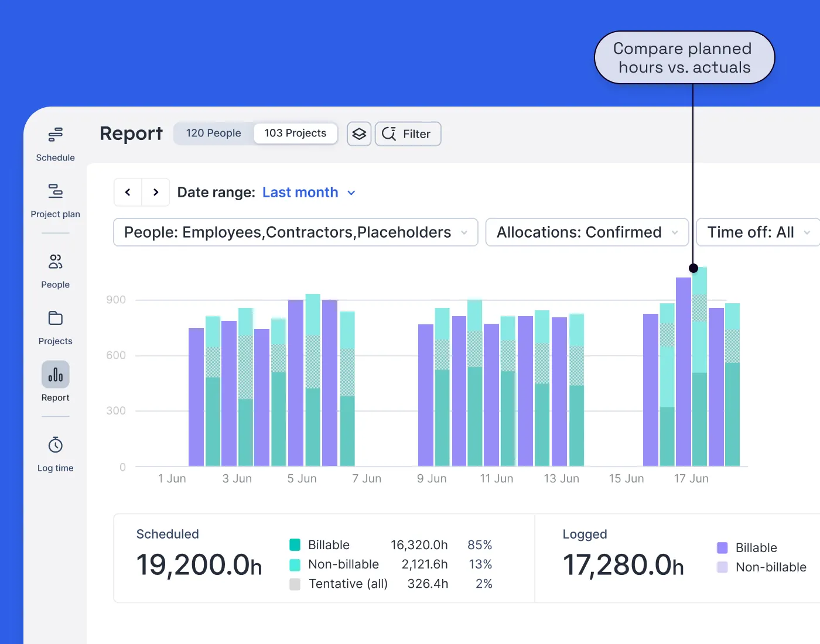The width and height of the screenshot is (820, 644).
Task: Select the Report chart icon
Action: 54,375
